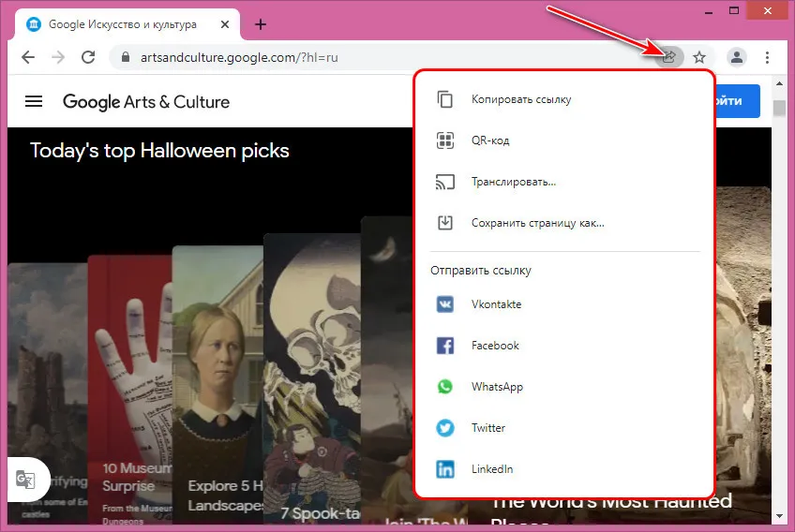Go back to previous page

click(x=28, y=57)
